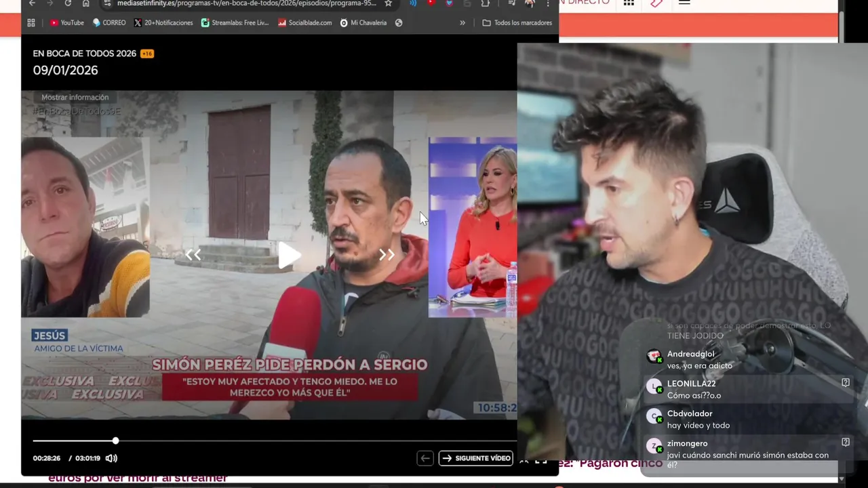Open the nine-dot grid icon on the page header
Viewport: 868px width, 488px height.
[629, 3]
